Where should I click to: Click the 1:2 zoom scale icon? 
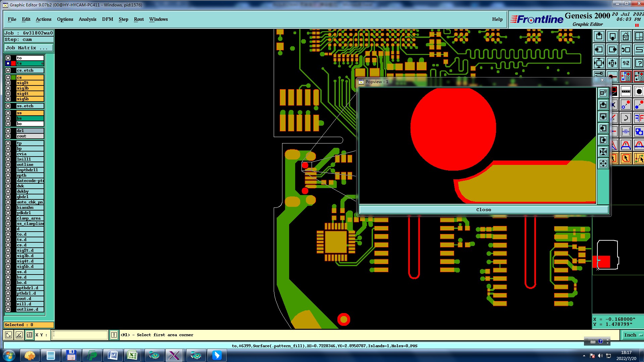pyautogui.click(x=626, y=63)
